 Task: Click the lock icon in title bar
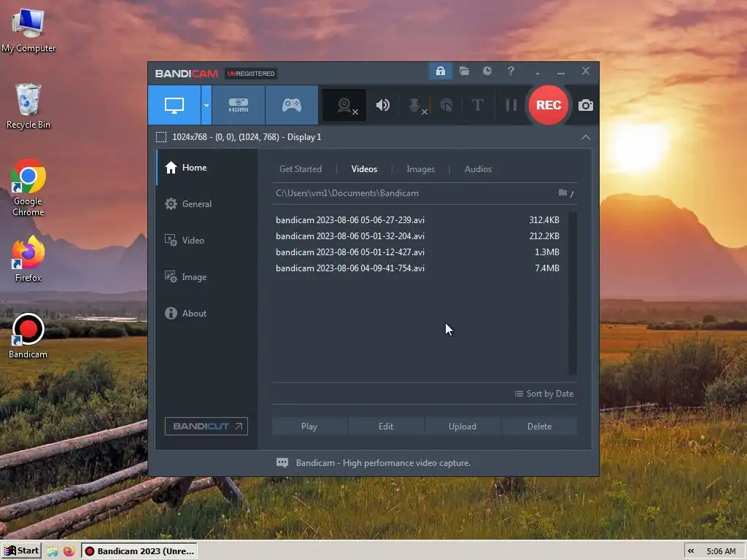[x=440, y=71]
